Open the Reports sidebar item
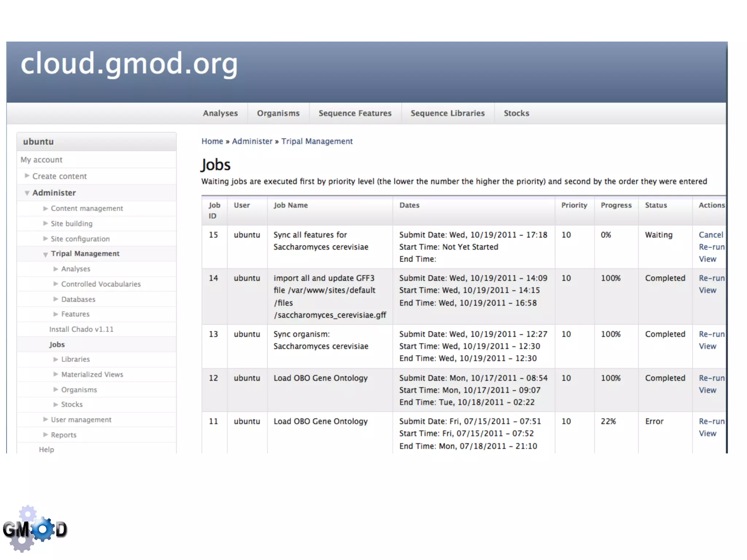The image size is (747, 560). point(63,435)
